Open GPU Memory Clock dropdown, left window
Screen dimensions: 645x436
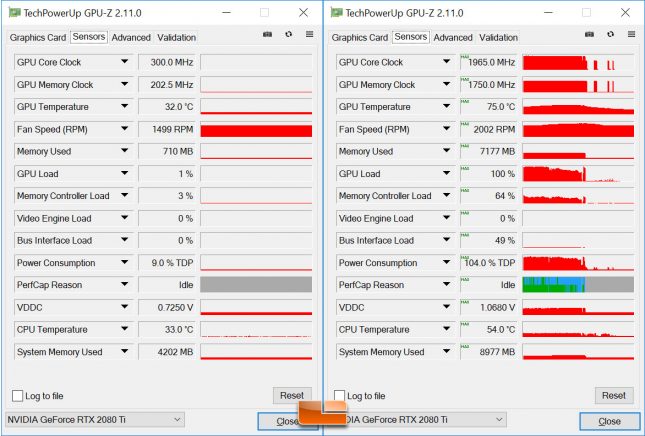coord(124,84)
